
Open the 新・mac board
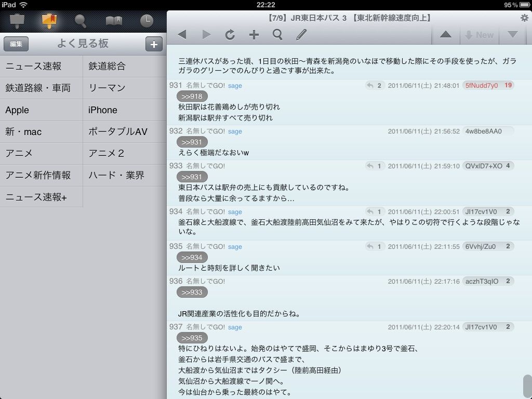(x=42, y=131)
